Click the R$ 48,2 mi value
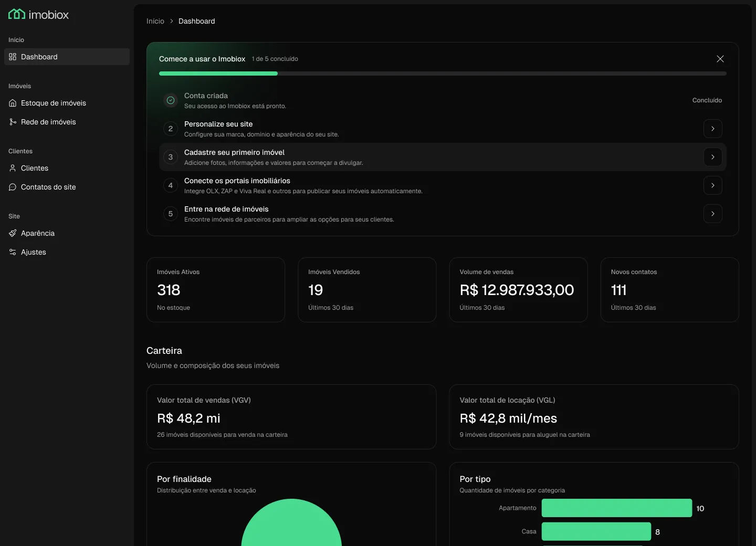The image size is (756, 546). [188, 418]
